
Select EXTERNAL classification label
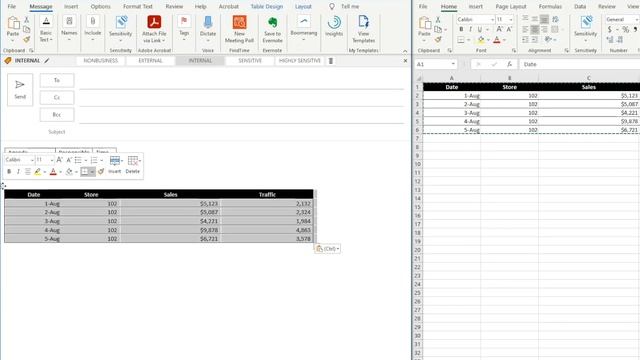click(x=150, y=60)
